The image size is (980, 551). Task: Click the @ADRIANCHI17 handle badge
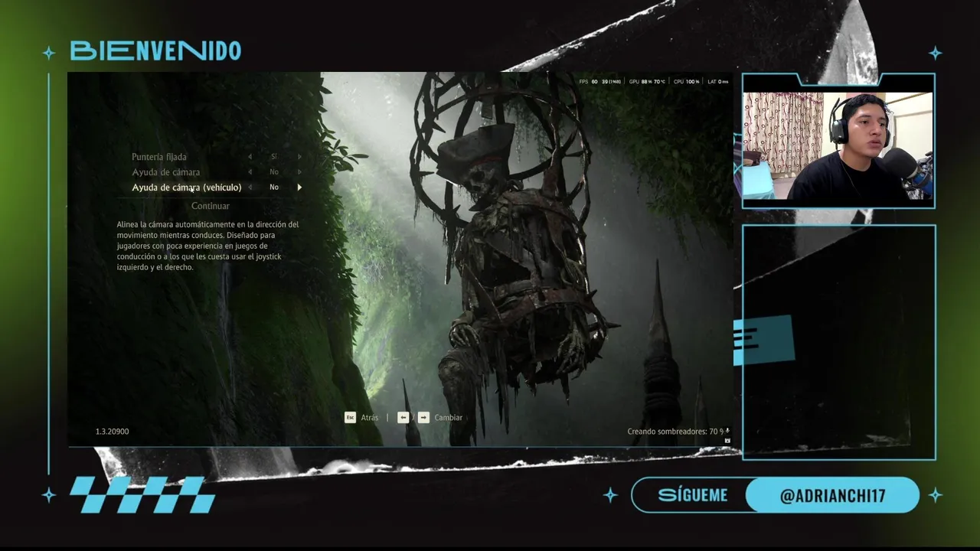click(x=832, y=496)
